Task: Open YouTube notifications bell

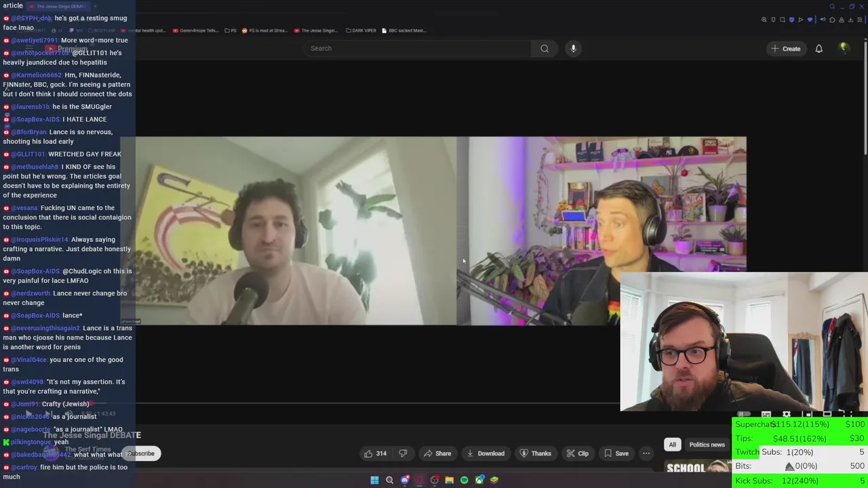Action: [818, 48]
